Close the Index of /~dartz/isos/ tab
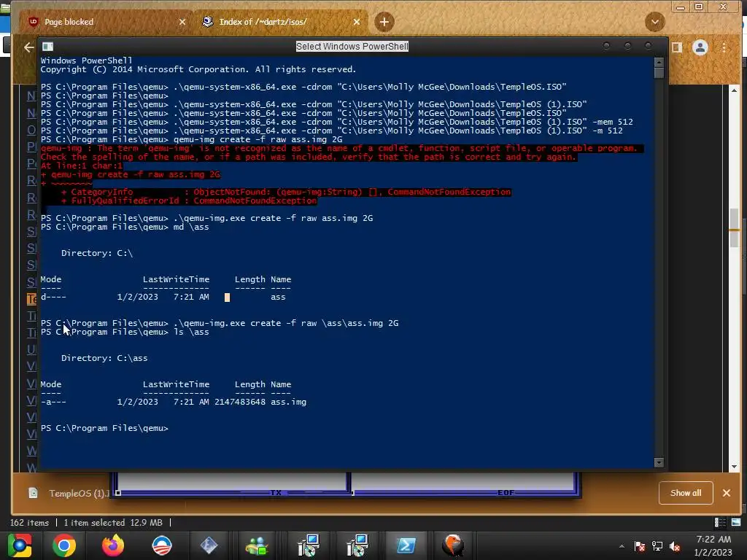Screen dimensions: 747x560 pyautogui.click(x=357, y=22)
